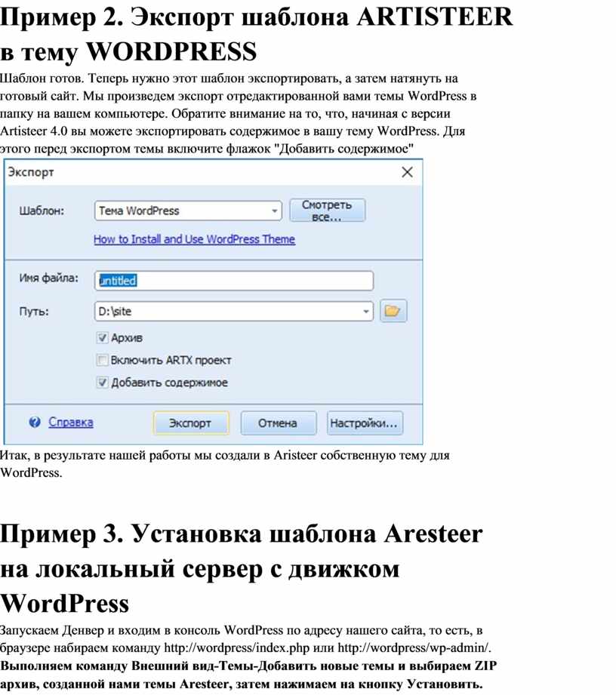Click the Отмена button

278,423
